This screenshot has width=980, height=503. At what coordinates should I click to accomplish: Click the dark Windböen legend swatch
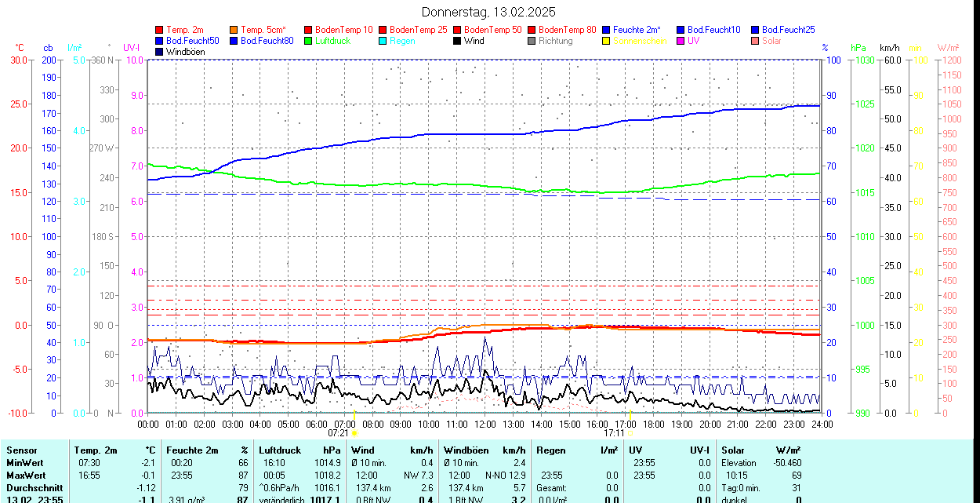point(160,52)
